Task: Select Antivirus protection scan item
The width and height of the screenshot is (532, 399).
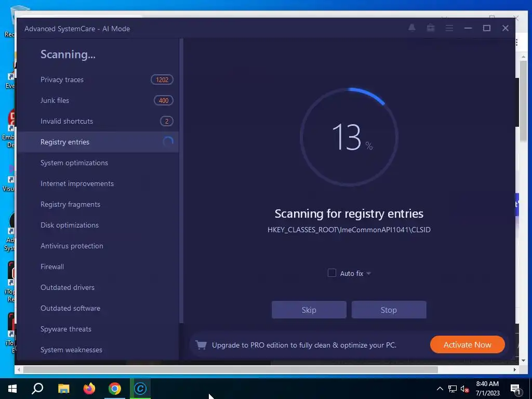Action: pos(98,246)
